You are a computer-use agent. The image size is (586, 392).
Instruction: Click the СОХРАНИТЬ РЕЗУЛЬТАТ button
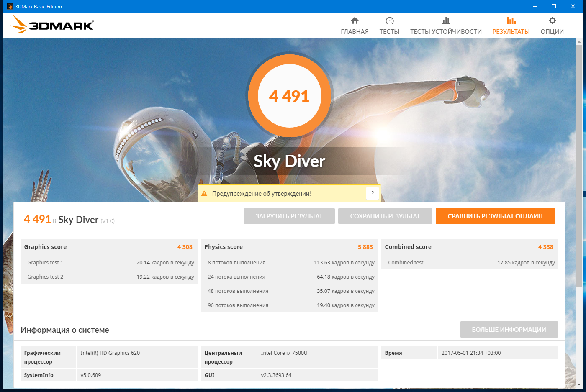pyautogui.click(x=385, y=216)
